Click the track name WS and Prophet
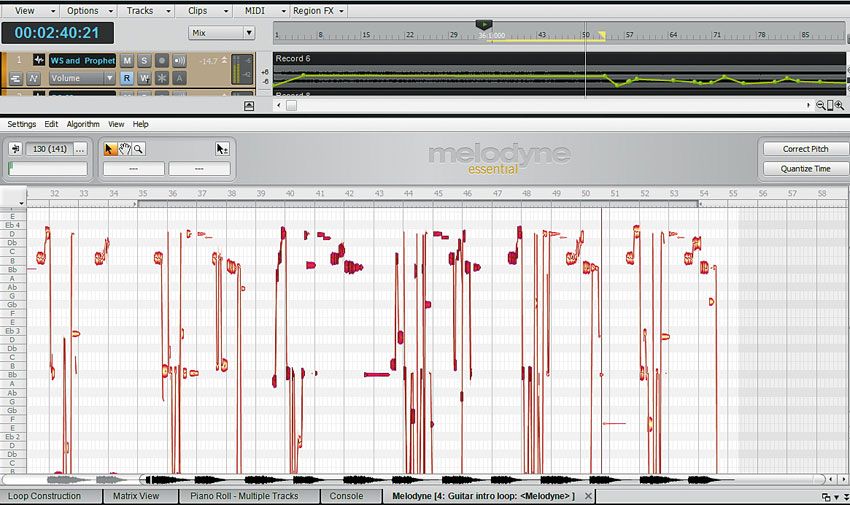Image resolution: width=850 pixels, height=505 pixels. click(x=82, y=61)
